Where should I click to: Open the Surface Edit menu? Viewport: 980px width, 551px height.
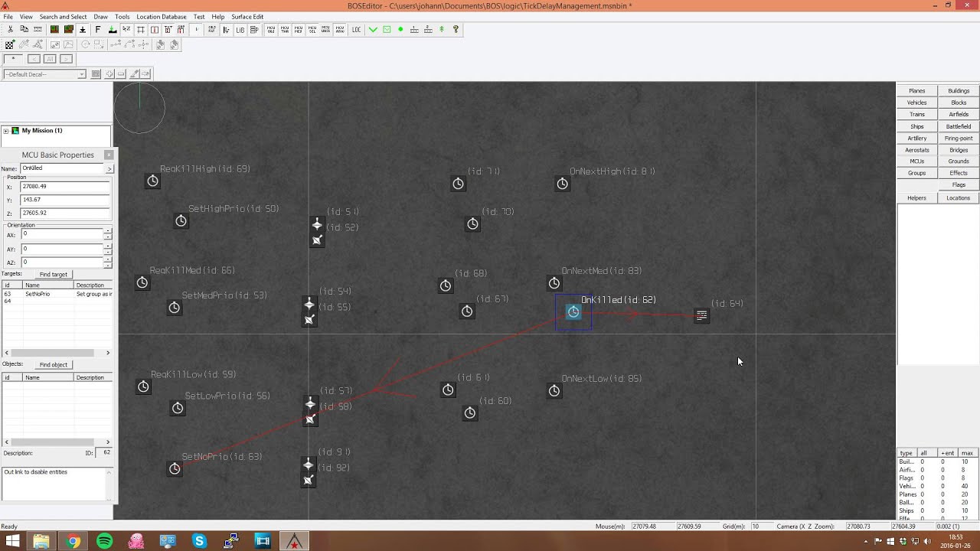(x=247, y=17)
